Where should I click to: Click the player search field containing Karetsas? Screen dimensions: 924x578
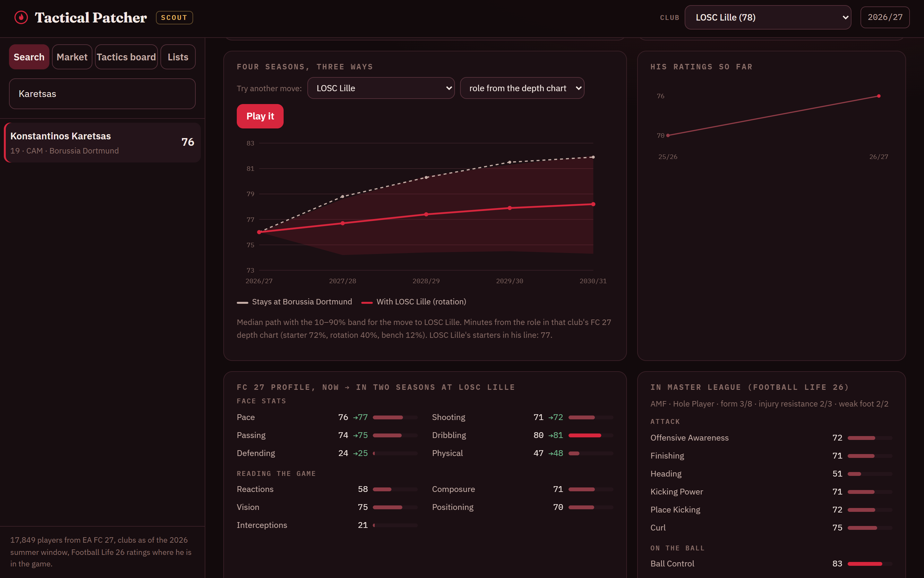pos(102,94)
